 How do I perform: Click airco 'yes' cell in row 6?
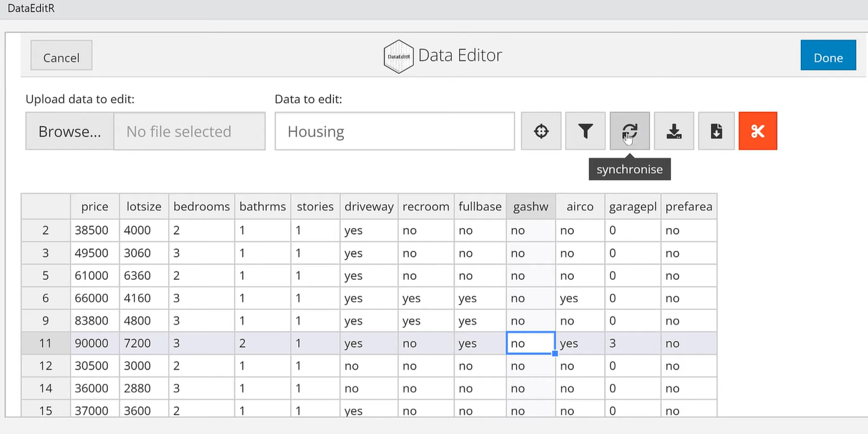click(580, 298)
